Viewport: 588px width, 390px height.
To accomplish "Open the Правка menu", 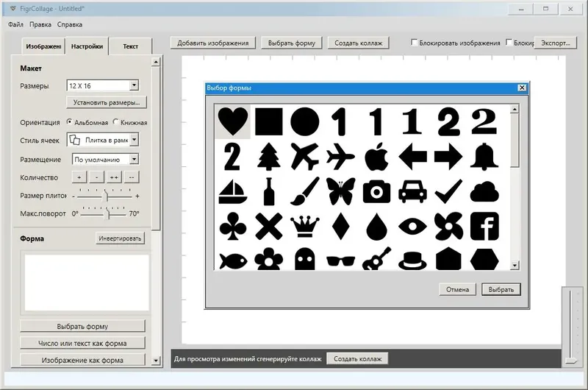I will click(40, 24).
